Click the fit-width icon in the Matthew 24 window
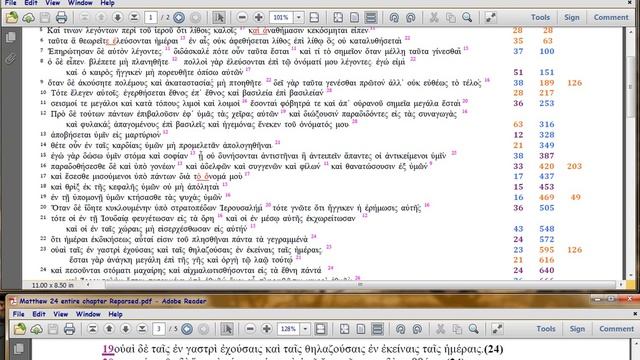Screen dimensions: 640x360 tap(321, 329)
